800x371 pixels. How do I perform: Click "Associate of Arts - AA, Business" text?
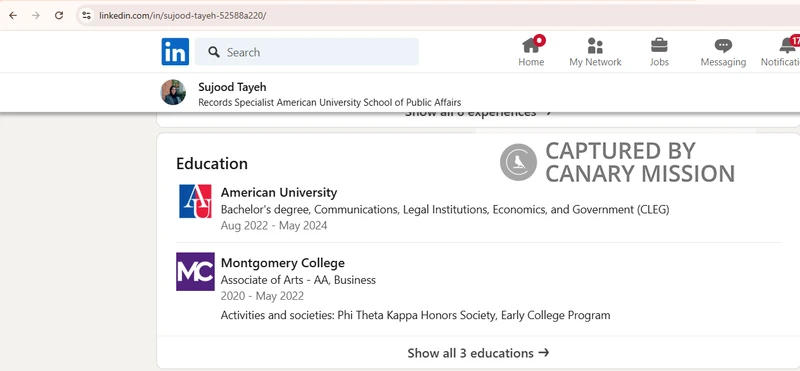tap(298, 280)
